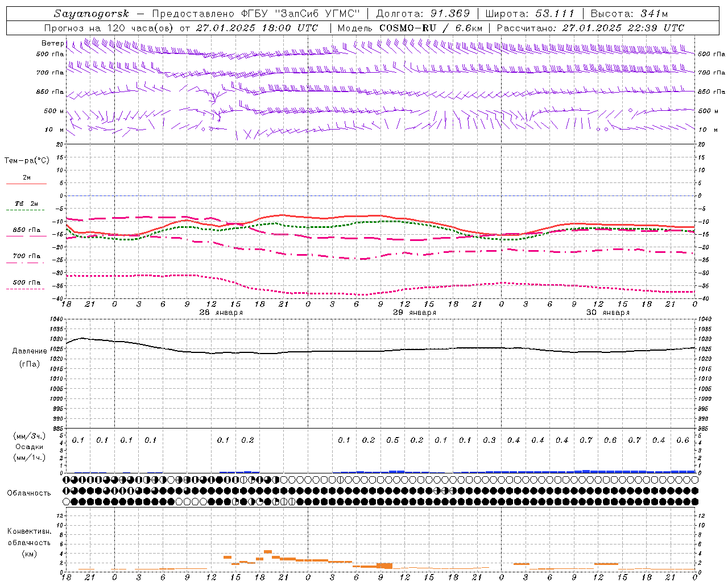The image size is (728, 582).
Task: Click the 'Конвективн.' convective cloud label
Action: 29,531
